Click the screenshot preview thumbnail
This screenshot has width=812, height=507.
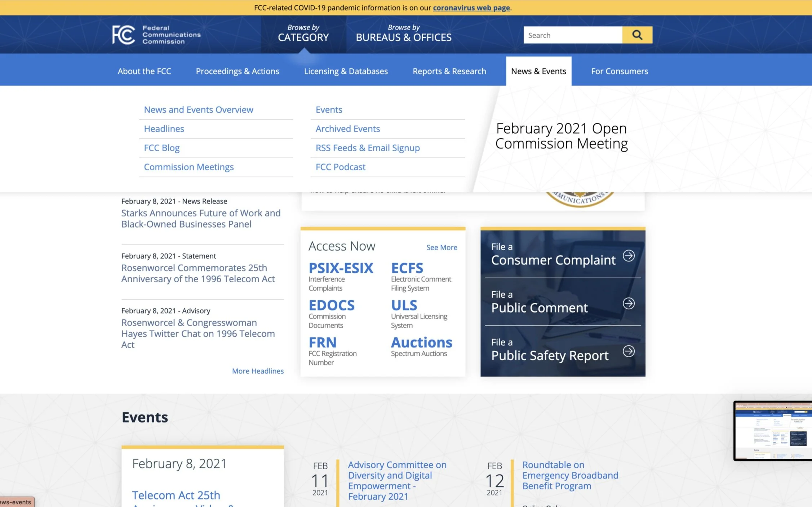[773, 431]
